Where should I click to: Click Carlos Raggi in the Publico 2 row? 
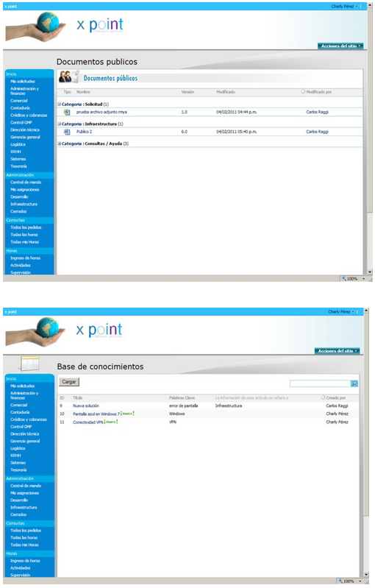[318, 132]
